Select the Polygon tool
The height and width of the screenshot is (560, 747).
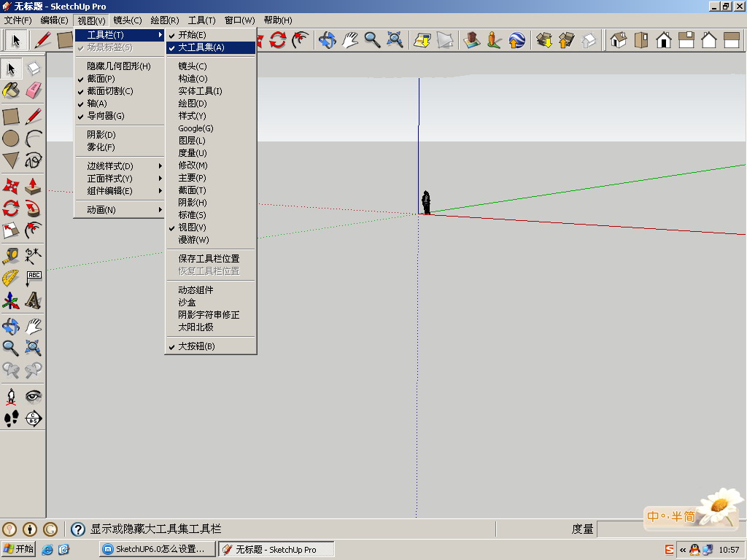point(11,160)
